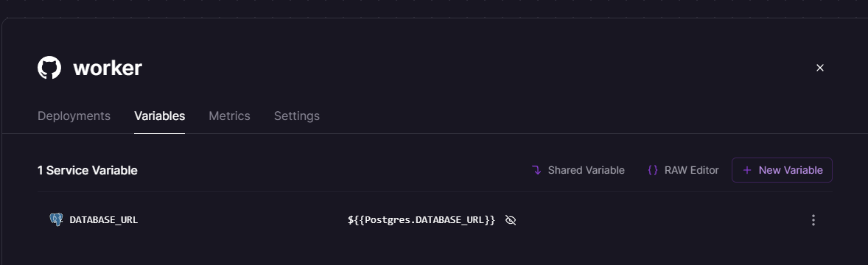
Task: Click the ${{Postgres.DATABASE_URL}} value text
Action: 421,220
